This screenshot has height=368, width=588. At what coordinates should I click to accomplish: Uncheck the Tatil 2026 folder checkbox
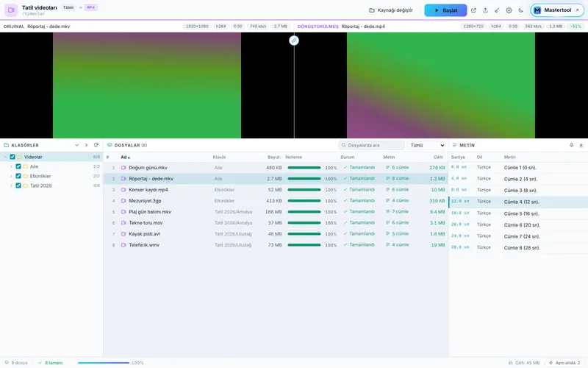tap(18, 185)
